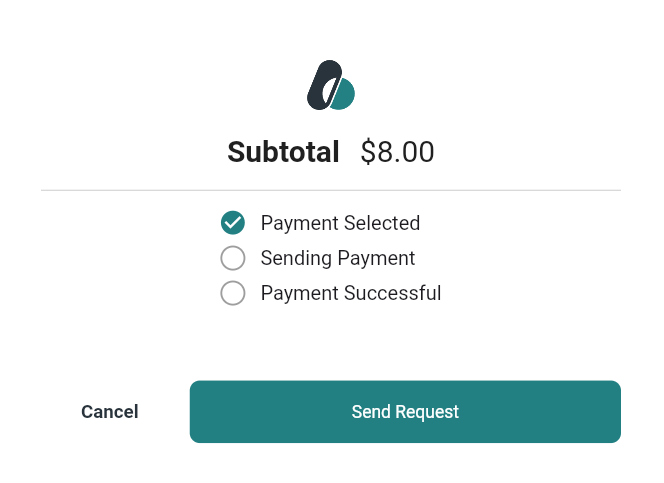Image resolution: width=664 pixels, height=483 pixels.
Task: Click the $8.00 subtotal amount
Action: tap(397, 152)
